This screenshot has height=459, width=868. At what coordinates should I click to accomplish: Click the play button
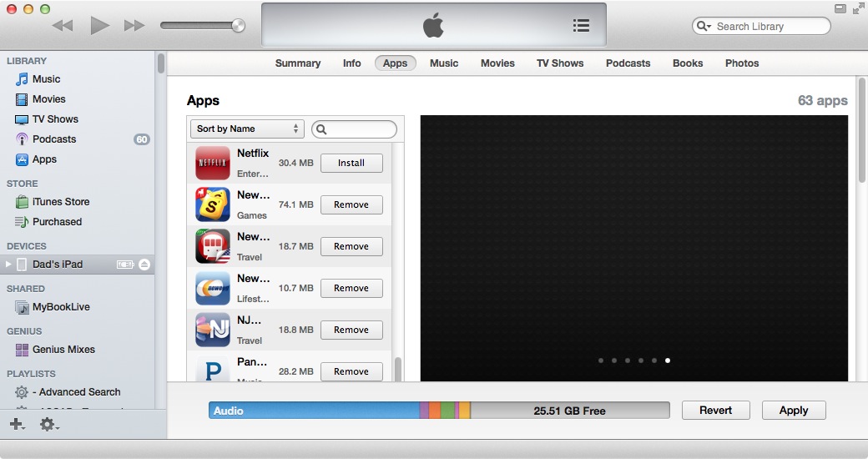99,26
